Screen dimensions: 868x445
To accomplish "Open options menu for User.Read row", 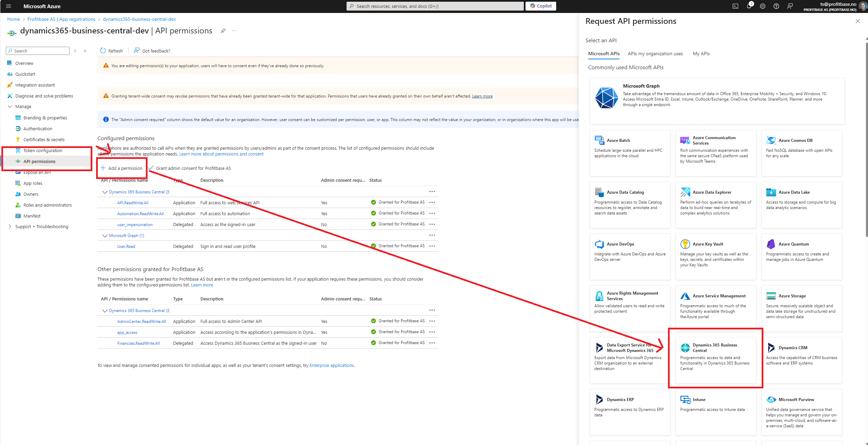I will point(432,246).
